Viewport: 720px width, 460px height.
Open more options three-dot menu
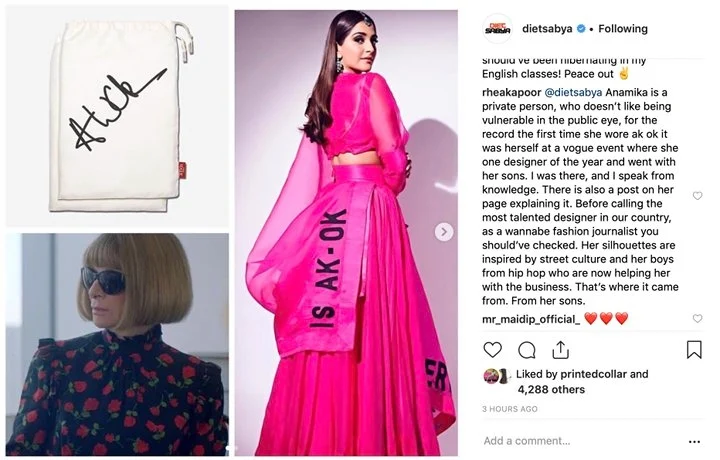(694, 442)
